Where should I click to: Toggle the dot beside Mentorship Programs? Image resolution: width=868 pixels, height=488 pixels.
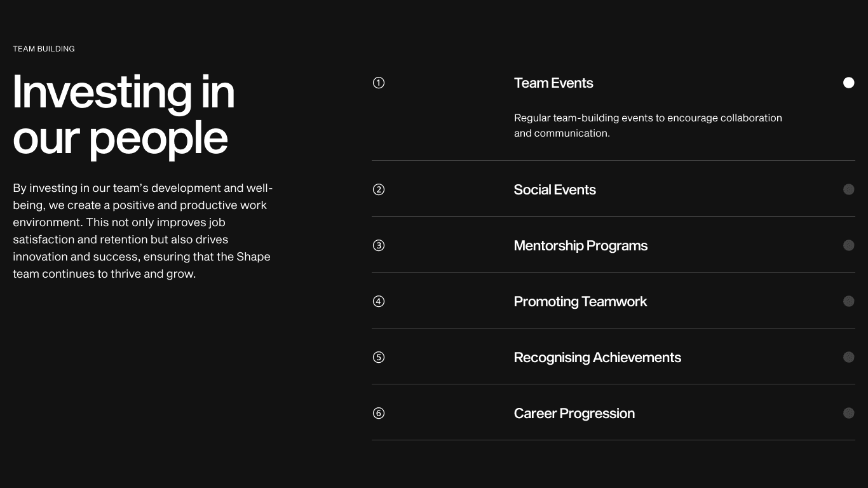point(849,245)
